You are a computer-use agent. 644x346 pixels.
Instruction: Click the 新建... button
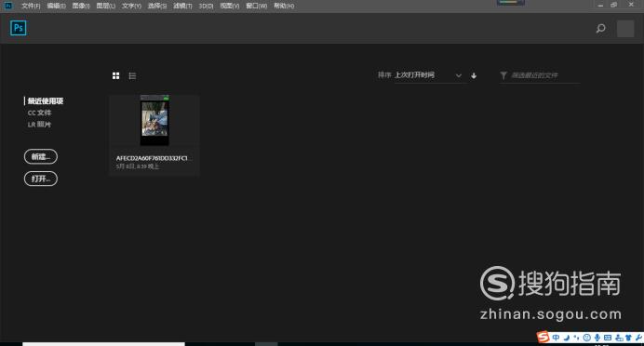point(41,156)
